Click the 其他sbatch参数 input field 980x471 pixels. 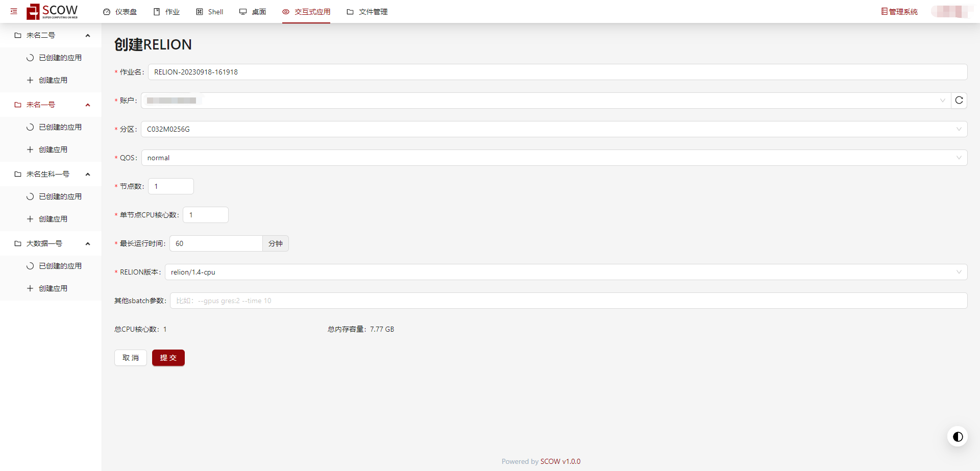(x=568, y=301)
